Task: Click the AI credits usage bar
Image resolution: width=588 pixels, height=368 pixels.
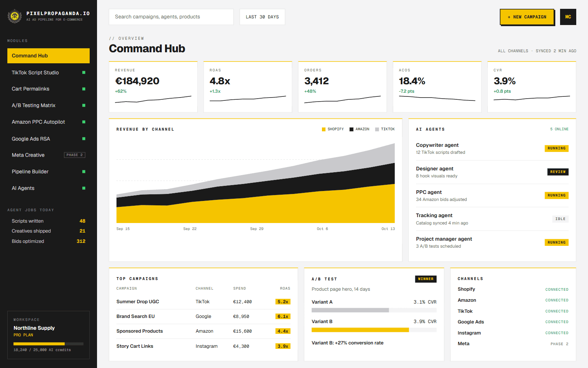Action: click(49, 344)
